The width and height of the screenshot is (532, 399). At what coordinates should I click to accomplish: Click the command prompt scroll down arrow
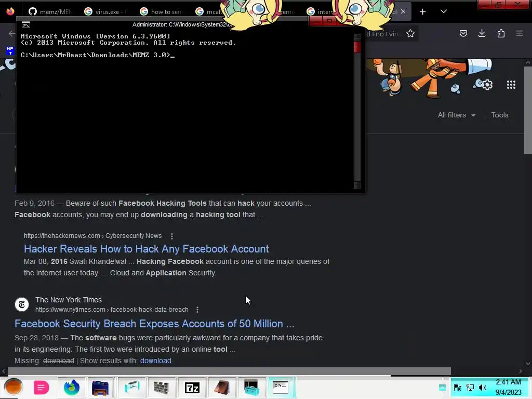tap(357, 184)
